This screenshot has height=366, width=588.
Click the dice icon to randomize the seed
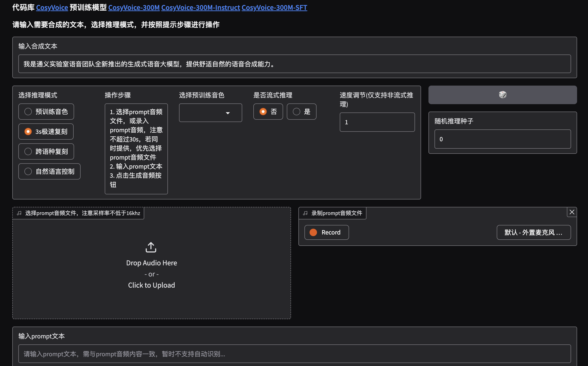click(x=503, y=95)
